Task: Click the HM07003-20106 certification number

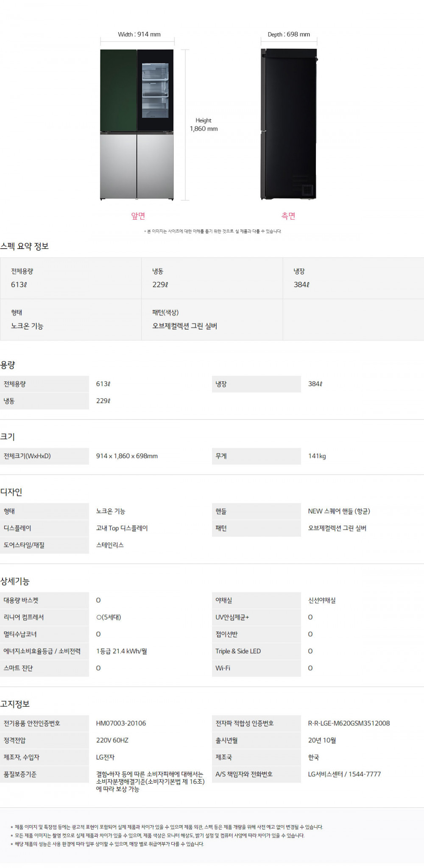Action: 121,723
